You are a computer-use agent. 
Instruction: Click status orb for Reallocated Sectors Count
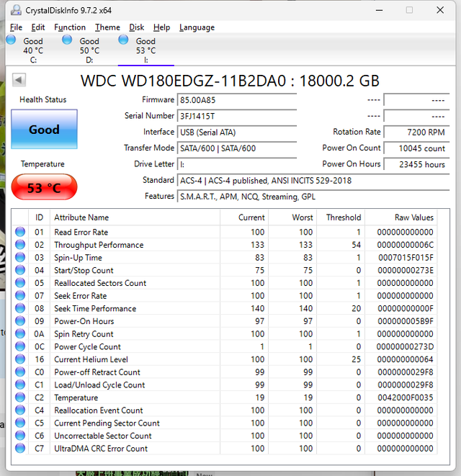point(20,282)
